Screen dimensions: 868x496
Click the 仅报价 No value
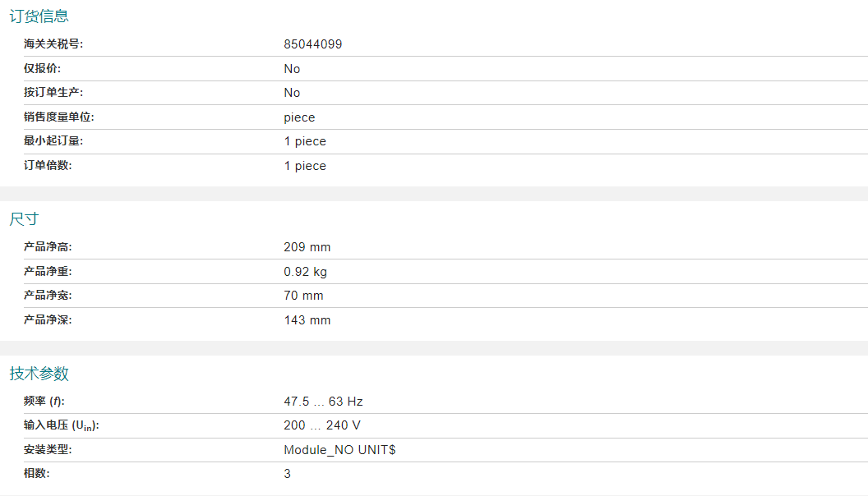[292, 68]
